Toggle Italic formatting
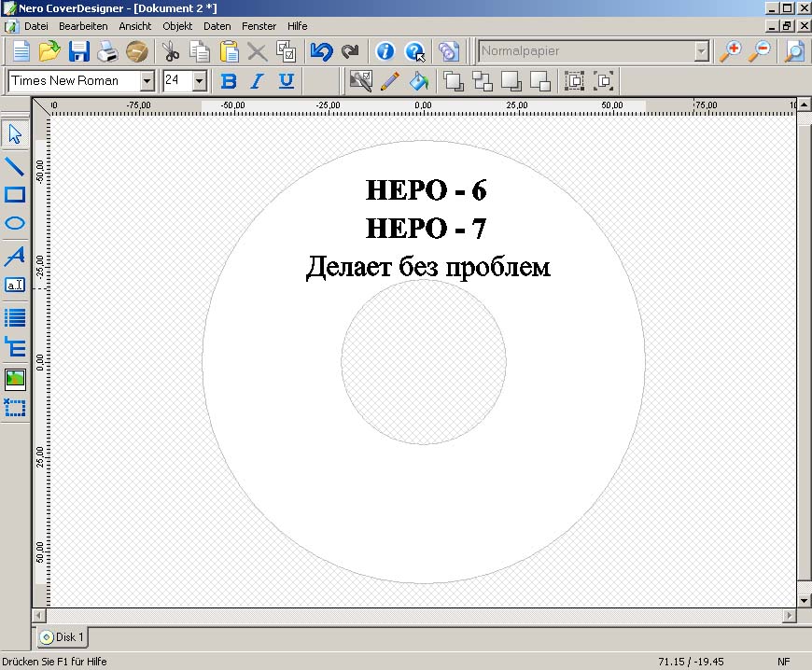The width and height of the screenshot is (812, 670). pyautogui.click(x=257, y=81)
